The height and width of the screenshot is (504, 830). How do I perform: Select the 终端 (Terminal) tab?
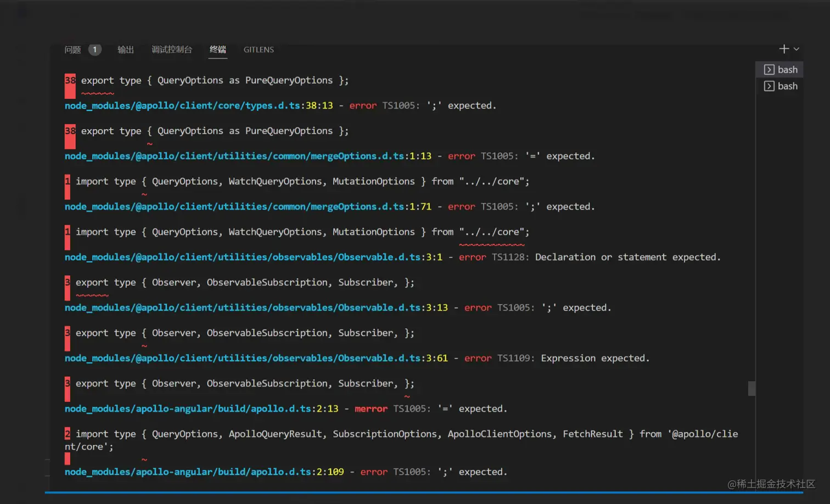[217, 49]
